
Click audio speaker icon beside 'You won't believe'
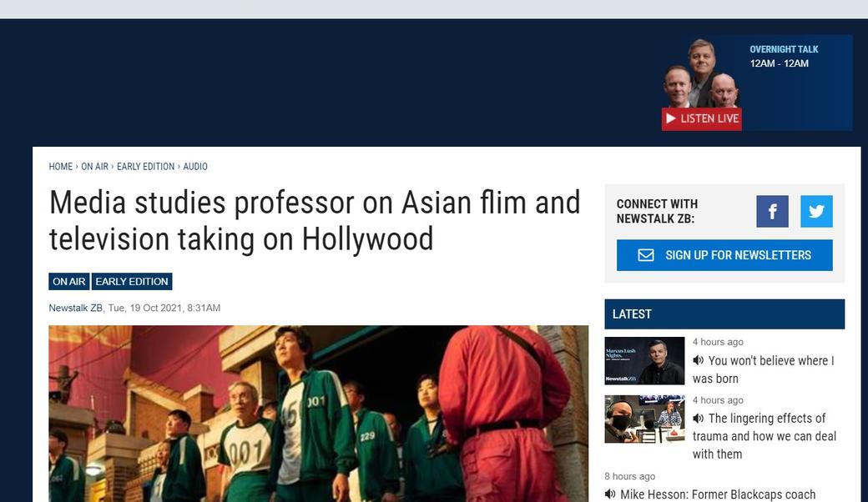[698, 360]
